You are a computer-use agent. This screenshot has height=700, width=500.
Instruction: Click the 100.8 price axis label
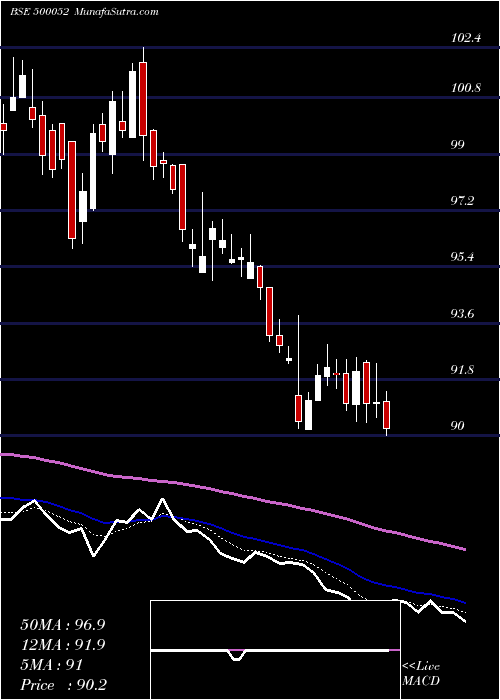click(x=466, y=88)
